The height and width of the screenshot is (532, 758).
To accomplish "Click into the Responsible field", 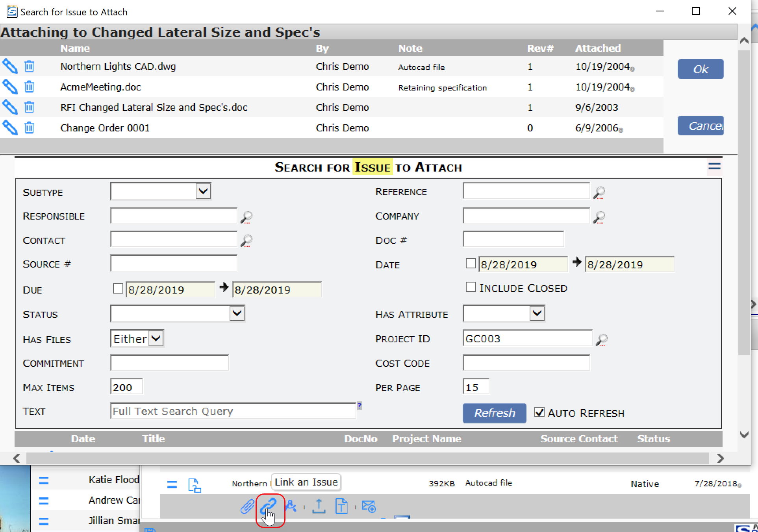I will pyautogui.click(x=174, y=216).
